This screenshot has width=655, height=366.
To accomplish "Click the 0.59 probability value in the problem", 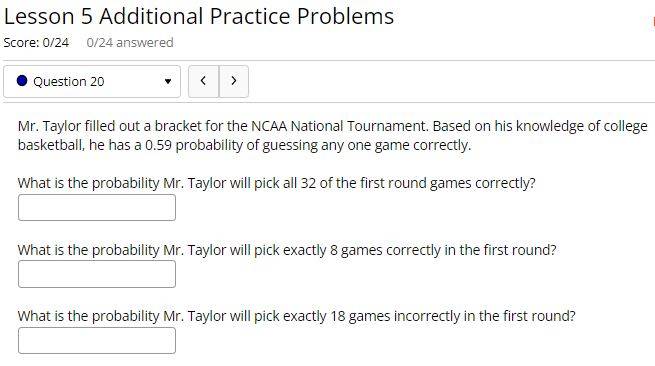I will [158, 145].
